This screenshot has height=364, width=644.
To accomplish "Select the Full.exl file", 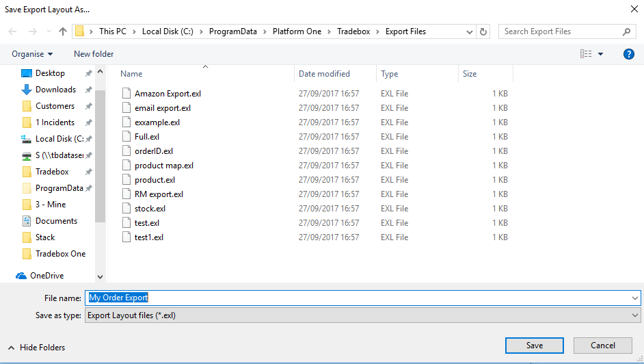I will point(147,137).
